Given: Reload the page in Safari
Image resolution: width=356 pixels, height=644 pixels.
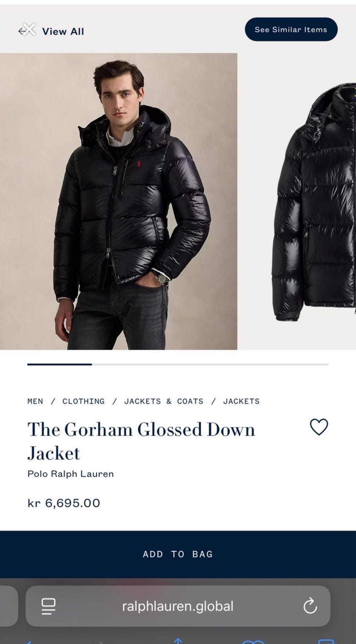Looking at the screenshot, I should click(x=310, y=606).
